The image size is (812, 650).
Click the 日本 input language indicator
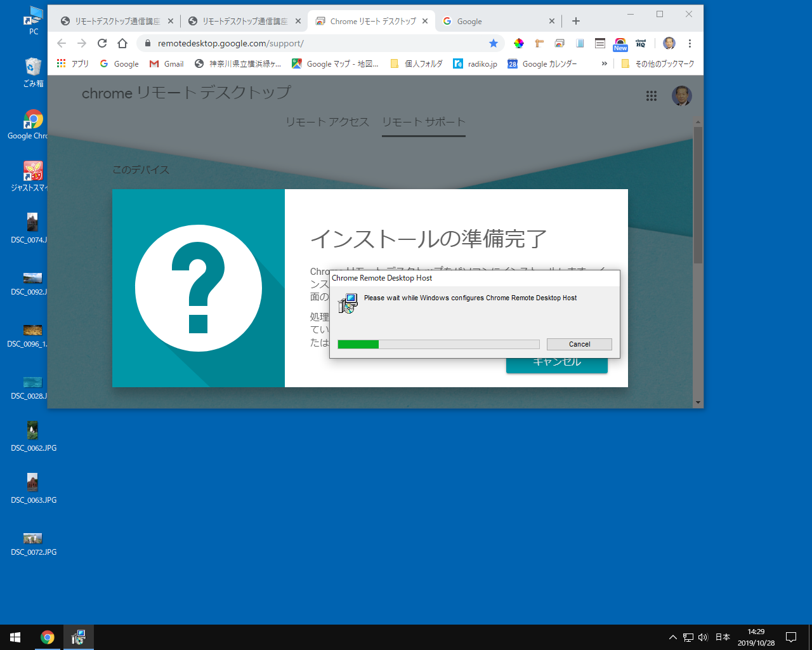tap(723, 637)
